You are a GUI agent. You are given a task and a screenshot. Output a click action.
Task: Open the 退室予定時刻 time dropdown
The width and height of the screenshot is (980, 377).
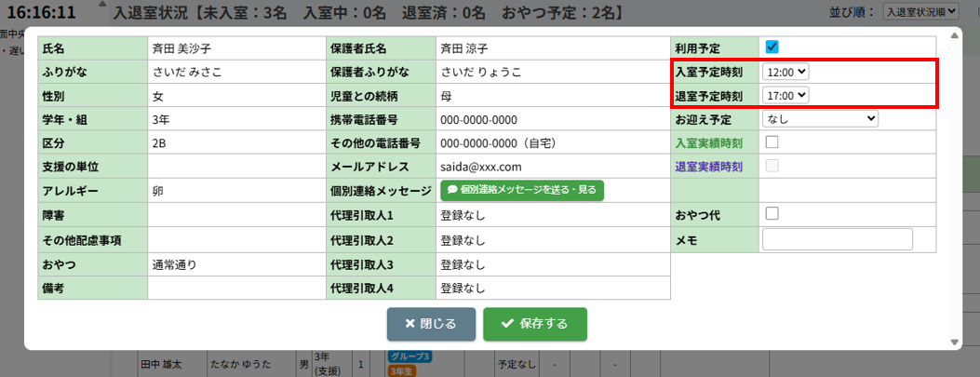pos(785,95)
